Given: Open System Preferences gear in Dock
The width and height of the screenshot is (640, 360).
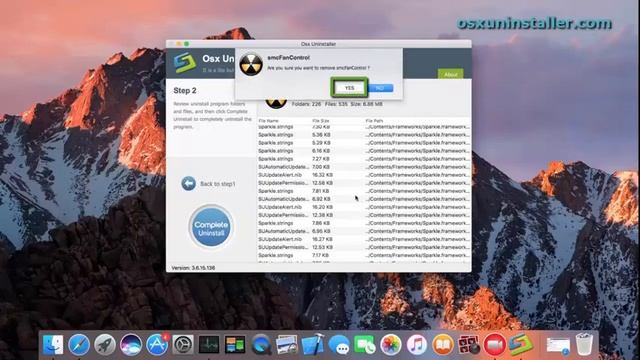Looking at the screenshot, I should [x=183, y=345].
